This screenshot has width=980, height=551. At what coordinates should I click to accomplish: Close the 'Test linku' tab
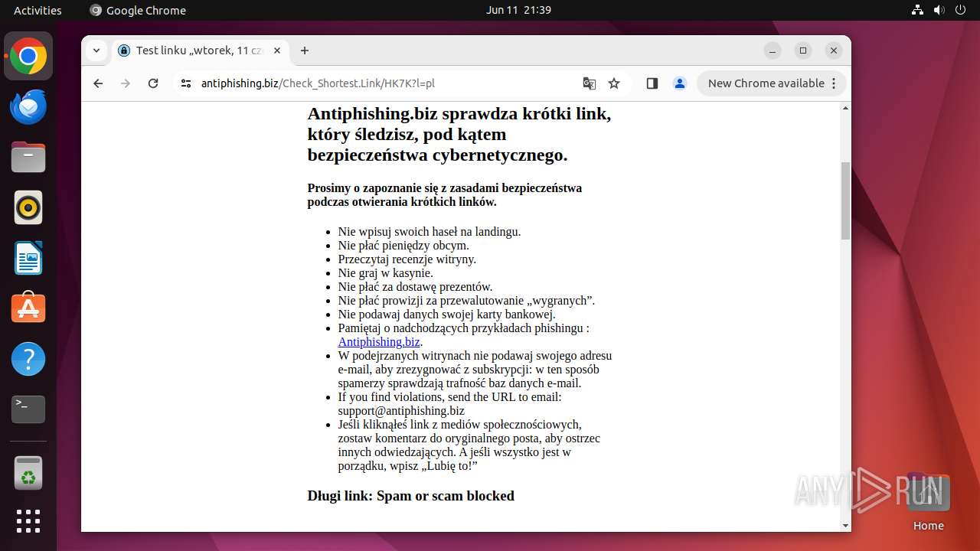pyautogui.click(x=277, y=51)
